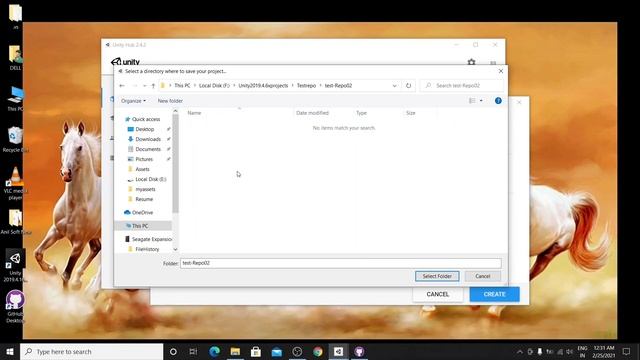
Task: Open the notification center icon
Action: pyautogui.click(x=627, y=351)
